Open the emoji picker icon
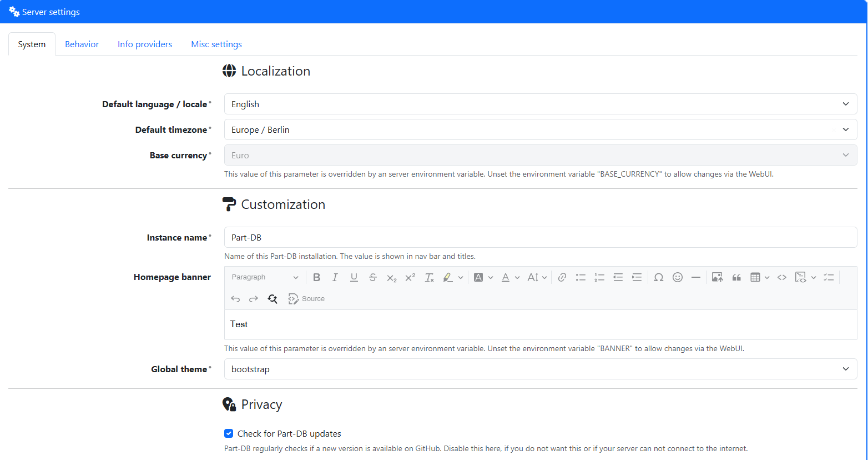 tap(678, 277)
